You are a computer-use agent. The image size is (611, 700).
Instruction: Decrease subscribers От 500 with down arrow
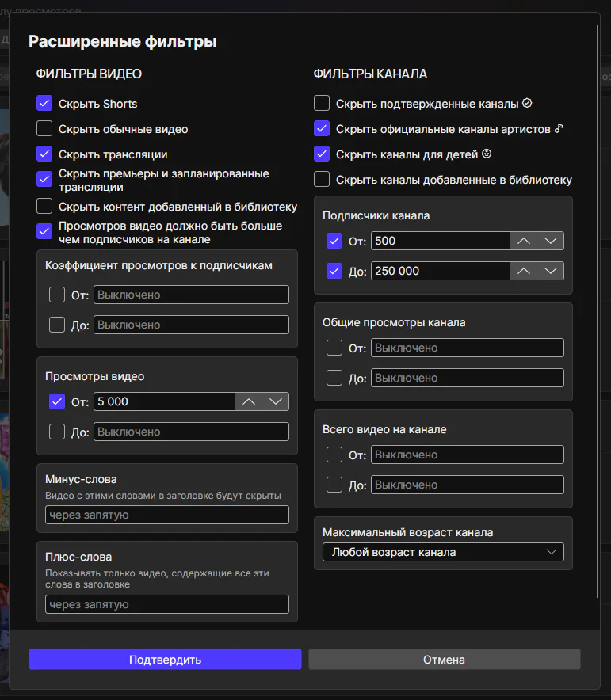551,241
